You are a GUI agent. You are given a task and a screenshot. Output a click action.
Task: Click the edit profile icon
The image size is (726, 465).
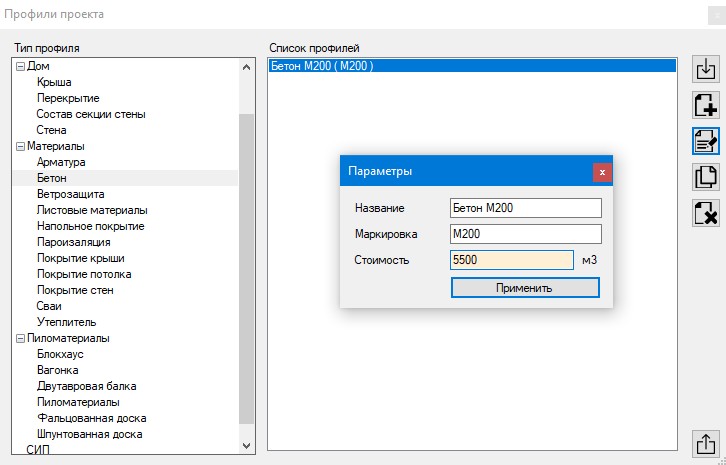[x=706, y=141]
